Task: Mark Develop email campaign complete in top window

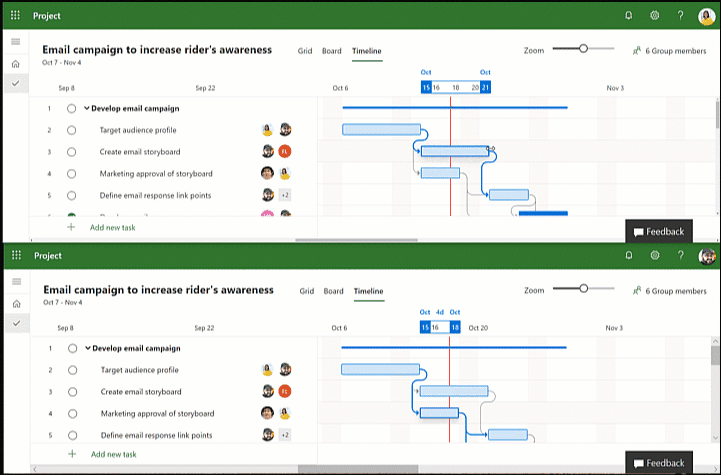Action: (x=71, y=109)
